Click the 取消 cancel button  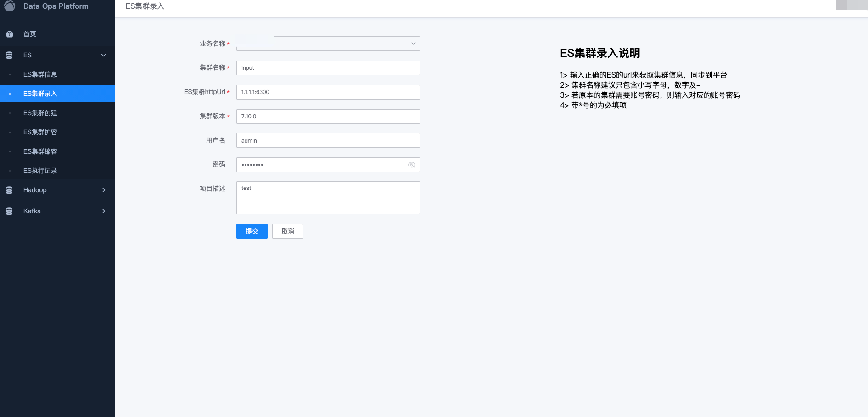pos(288,231)
